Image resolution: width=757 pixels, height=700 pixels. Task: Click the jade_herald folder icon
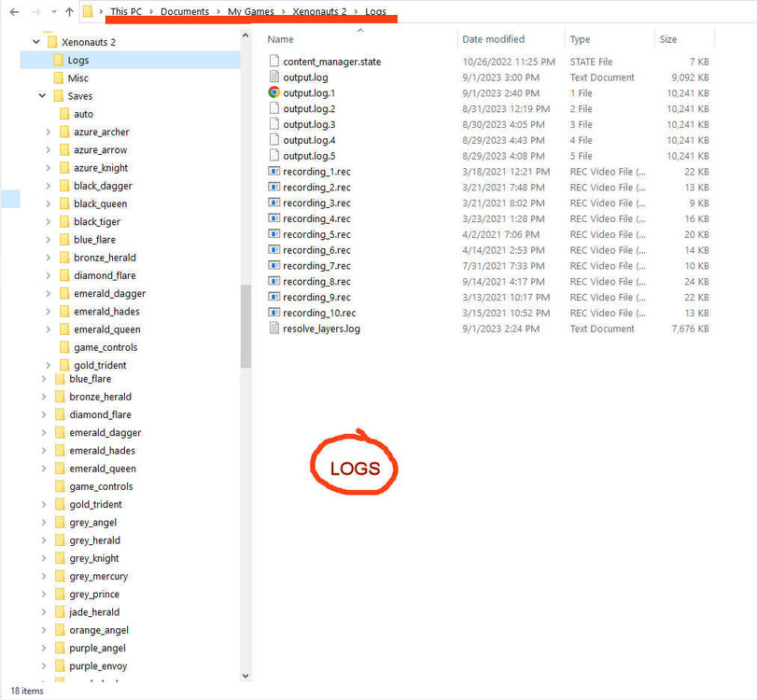[x=60, y=611]
